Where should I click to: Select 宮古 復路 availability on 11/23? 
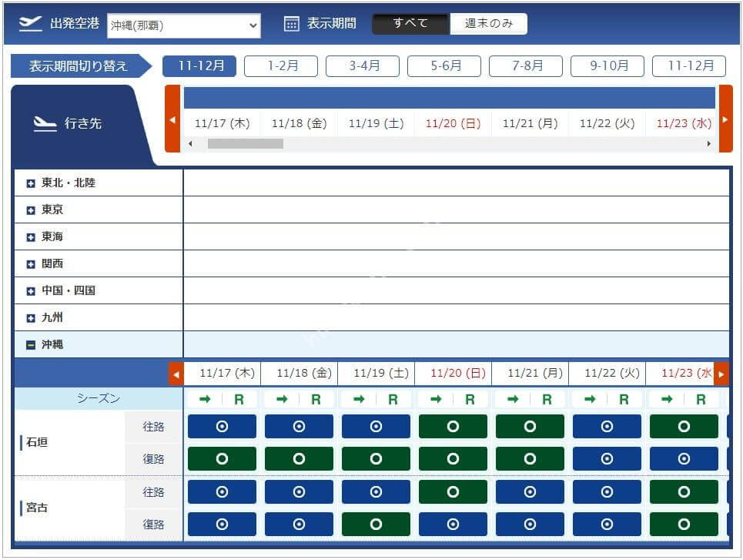684,524
